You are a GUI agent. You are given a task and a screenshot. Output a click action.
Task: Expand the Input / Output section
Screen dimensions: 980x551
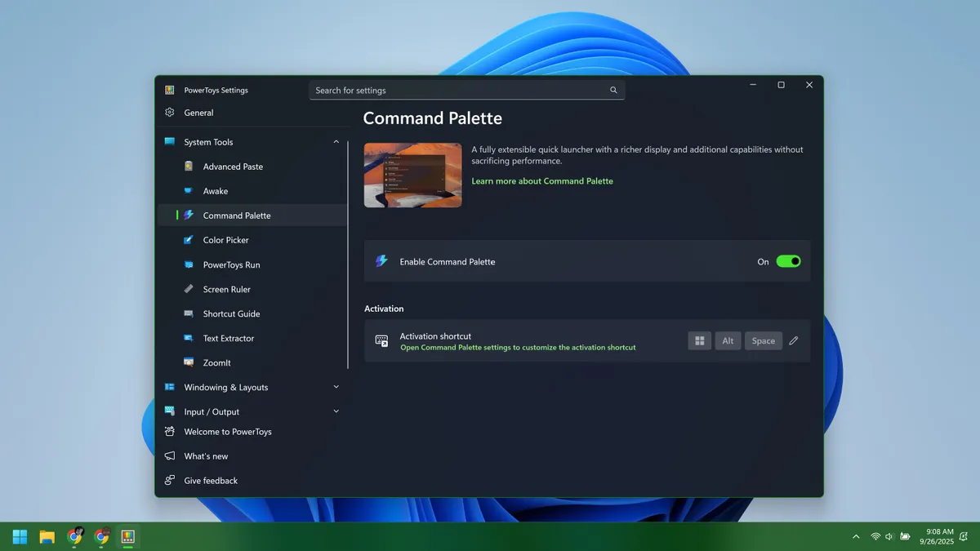336,411
